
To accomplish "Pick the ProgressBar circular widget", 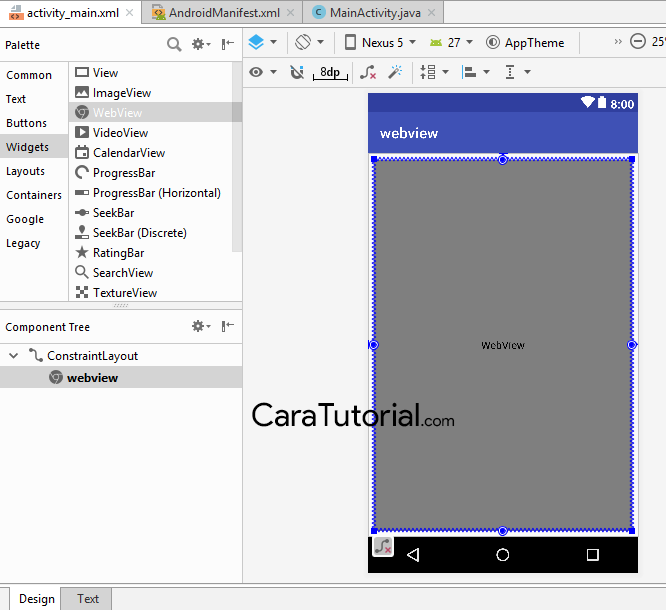I will click(151, 172).
